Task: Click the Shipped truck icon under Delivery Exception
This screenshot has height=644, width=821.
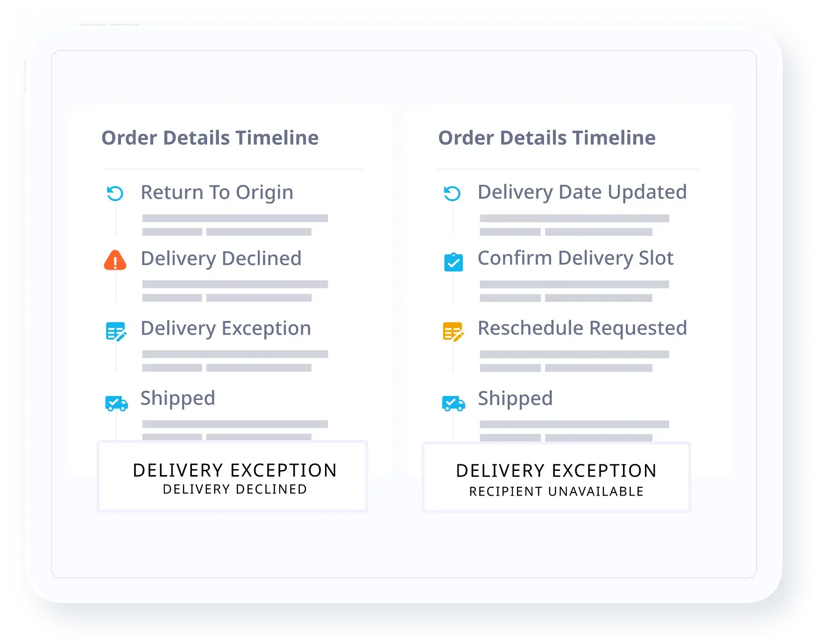Action: (116, 403)
